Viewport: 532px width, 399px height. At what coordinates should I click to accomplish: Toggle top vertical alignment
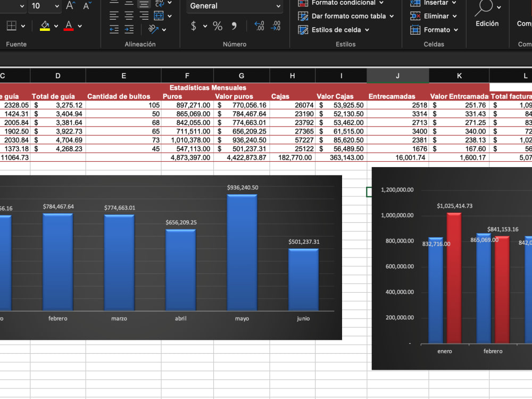click(x=114, y=3)
